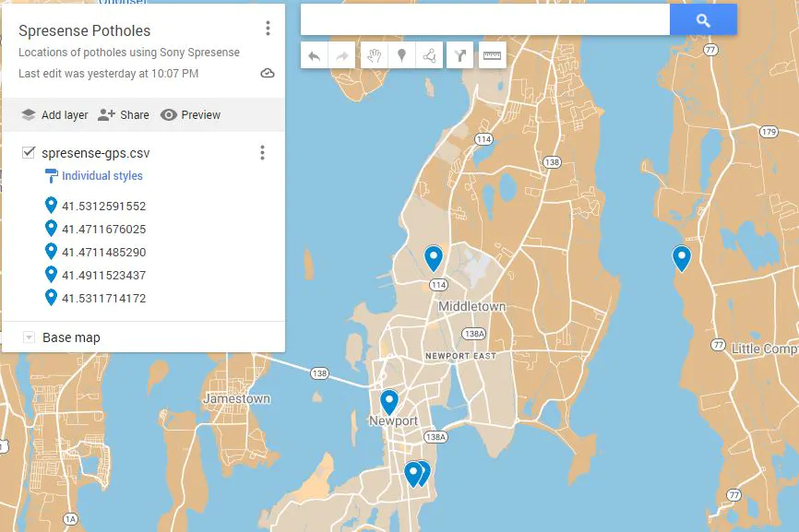Select the ruler measure distances tool
This screenshot has width=799, height=532.
(493, 55)
